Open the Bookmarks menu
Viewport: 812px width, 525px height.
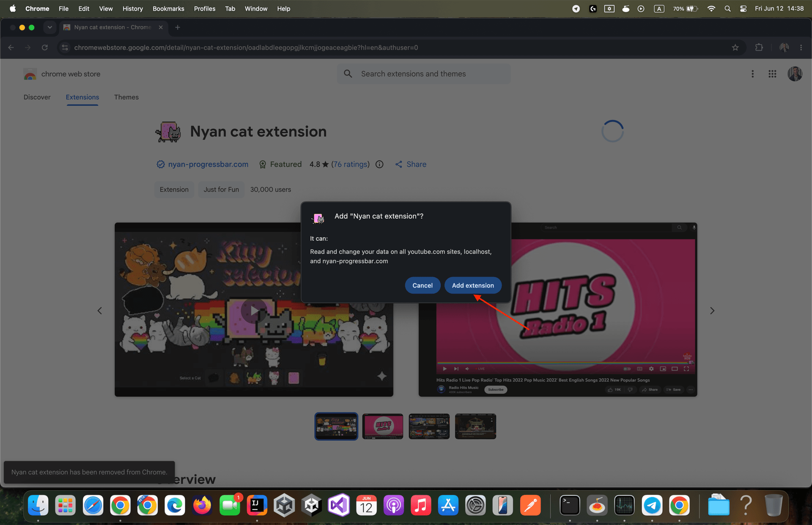[168, 8]
